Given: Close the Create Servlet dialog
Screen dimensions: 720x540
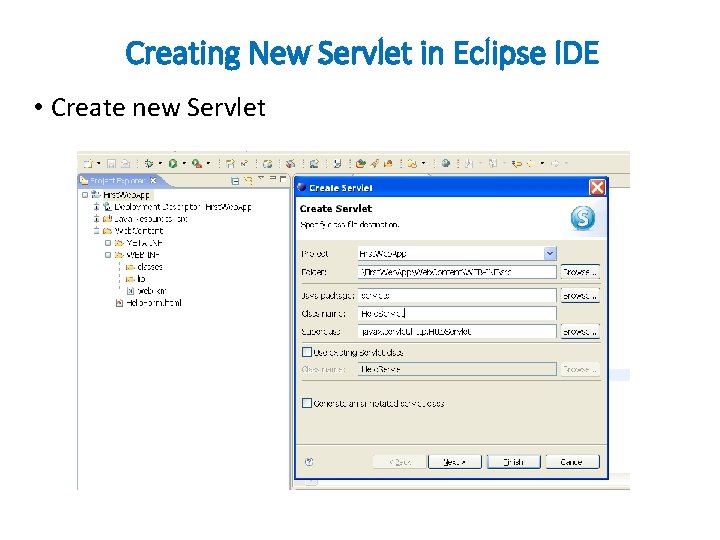Looking at the screenshot, I should [x=597, y=187].
